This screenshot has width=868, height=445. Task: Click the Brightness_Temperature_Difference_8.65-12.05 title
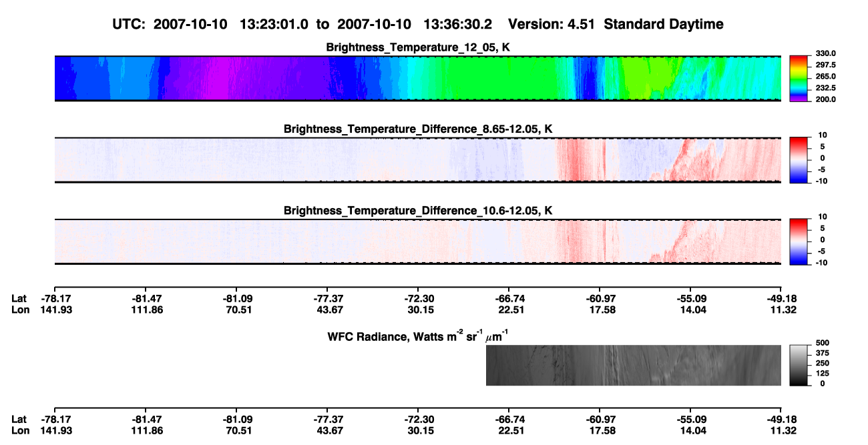419,129
